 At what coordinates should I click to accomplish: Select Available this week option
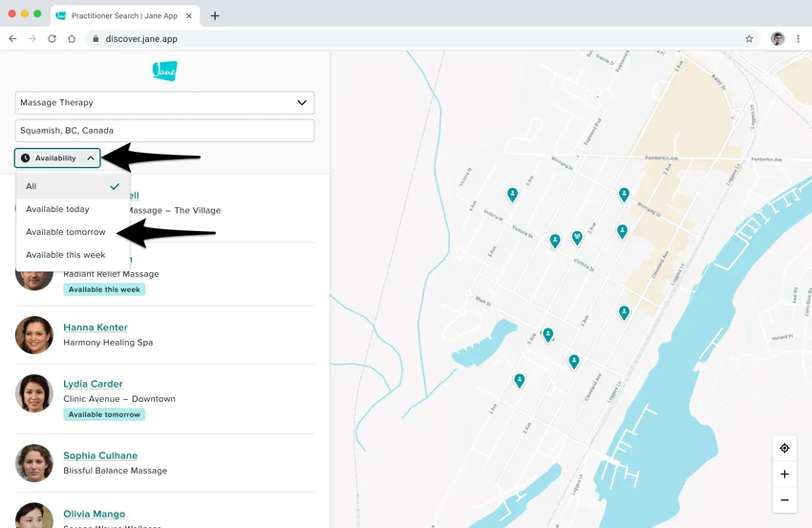click(x=65, y=255)
